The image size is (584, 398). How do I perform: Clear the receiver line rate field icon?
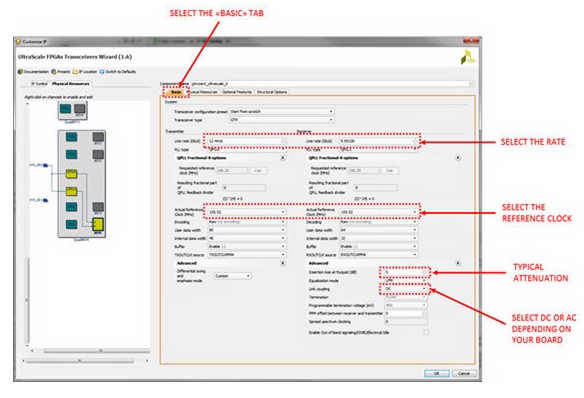416,141
